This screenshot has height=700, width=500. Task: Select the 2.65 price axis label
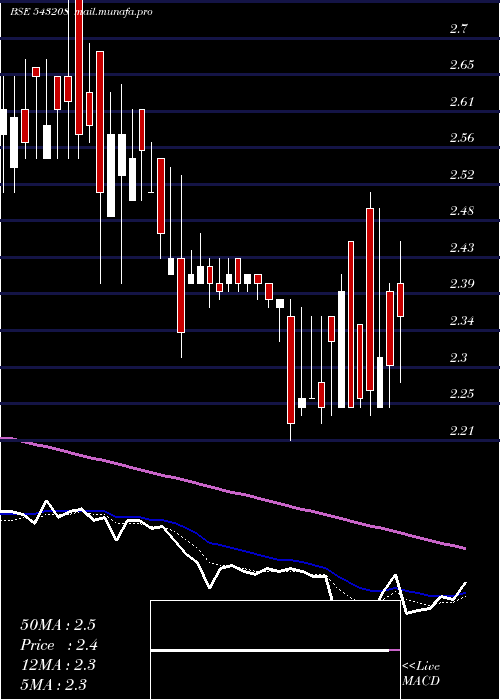click(x=462, y=65)
